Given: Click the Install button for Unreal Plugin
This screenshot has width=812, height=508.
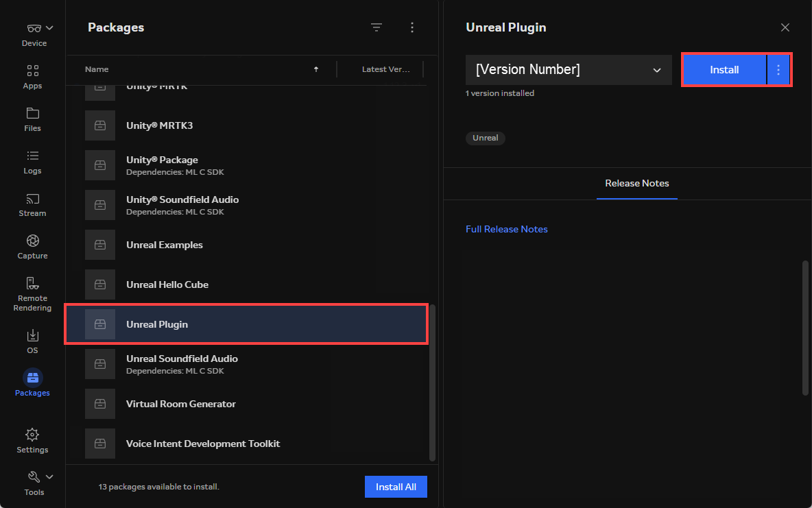Looking at the screenshot, I should (x=724, y=70).
